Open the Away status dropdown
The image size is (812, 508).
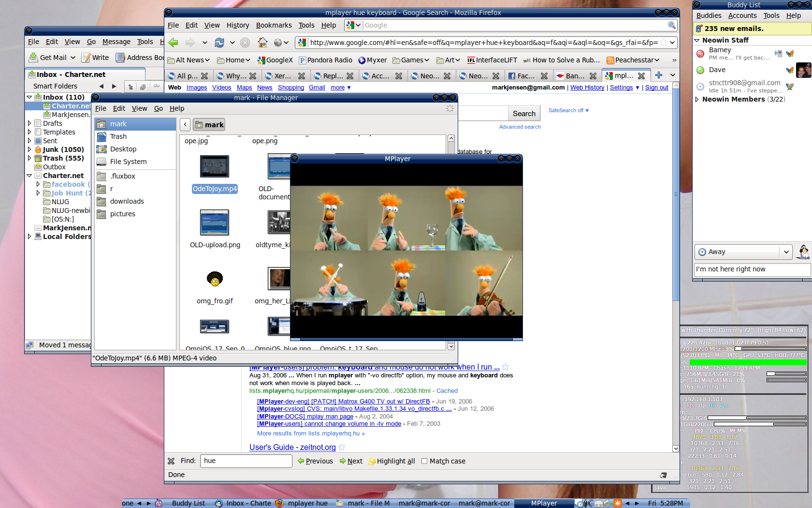786,252
